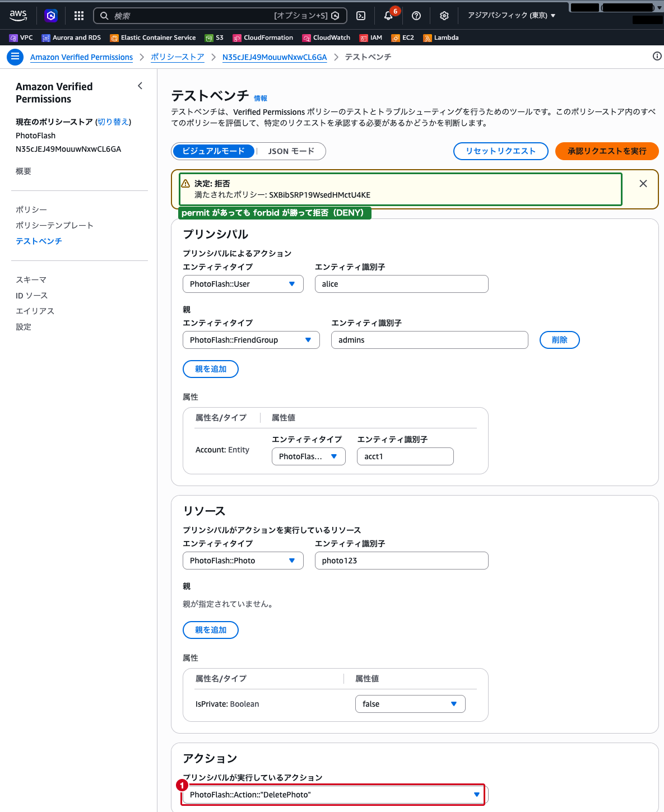
Task: Open ポリシーストア breadcrumb link
Action: 178,57
